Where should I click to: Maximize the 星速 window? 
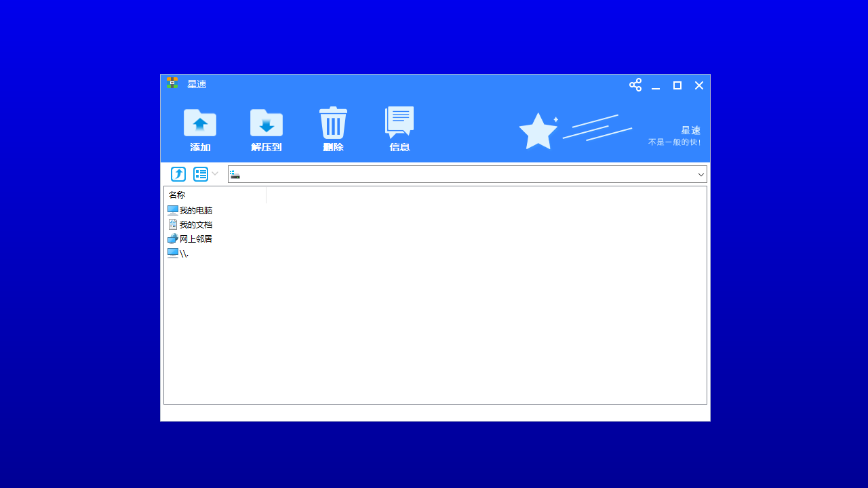click(677, 85)
